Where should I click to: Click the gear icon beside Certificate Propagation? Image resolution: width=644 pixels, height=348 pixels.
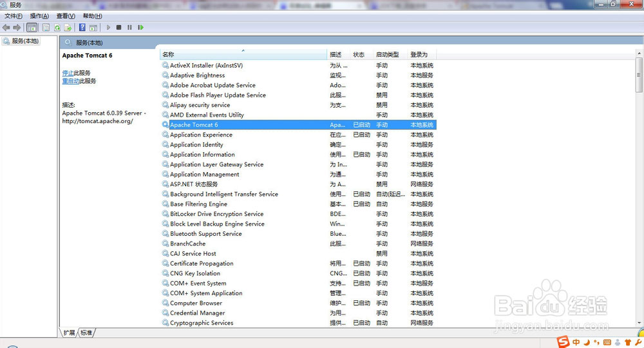(165, 263)
